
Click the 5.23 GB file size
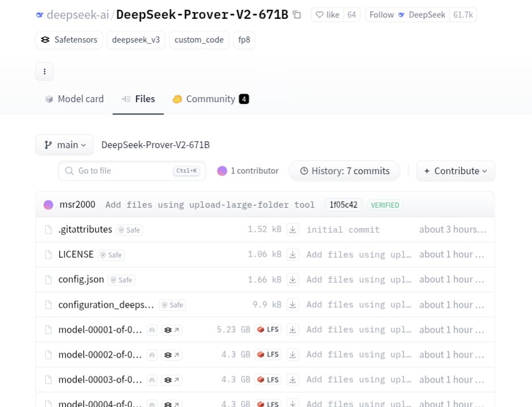click(234, 330)
